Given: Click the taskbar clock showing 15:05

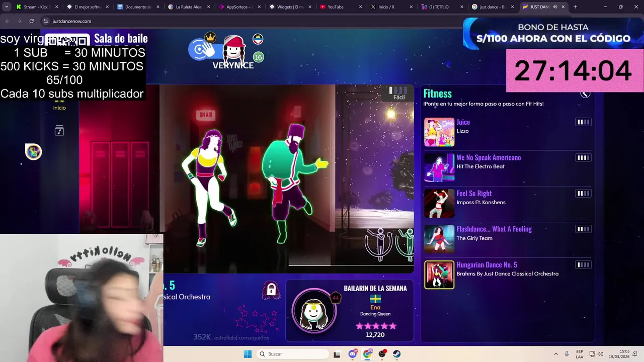Looking at the screenshot, I should 625,354.
